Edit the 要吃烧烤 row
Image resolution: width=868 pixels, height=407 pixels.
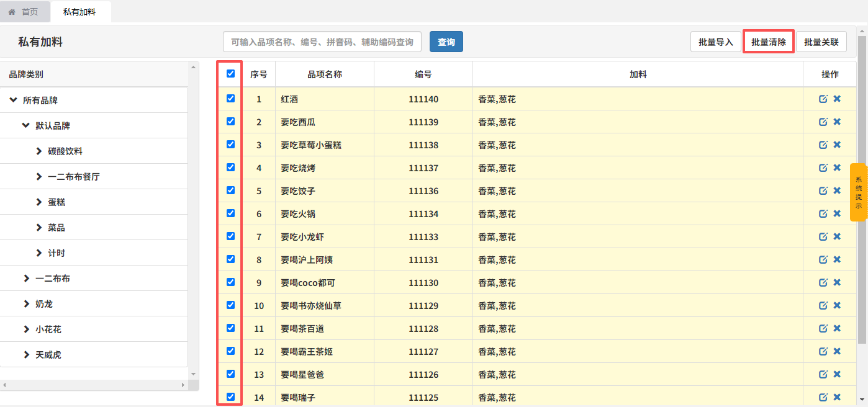[x=823, y=168]
